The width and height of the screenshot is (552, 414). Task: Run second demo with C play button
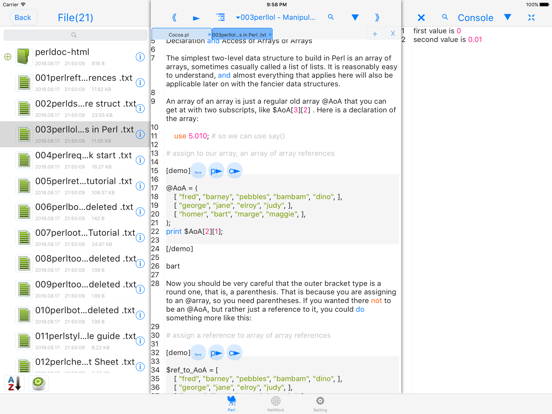(x=234, y=353)
